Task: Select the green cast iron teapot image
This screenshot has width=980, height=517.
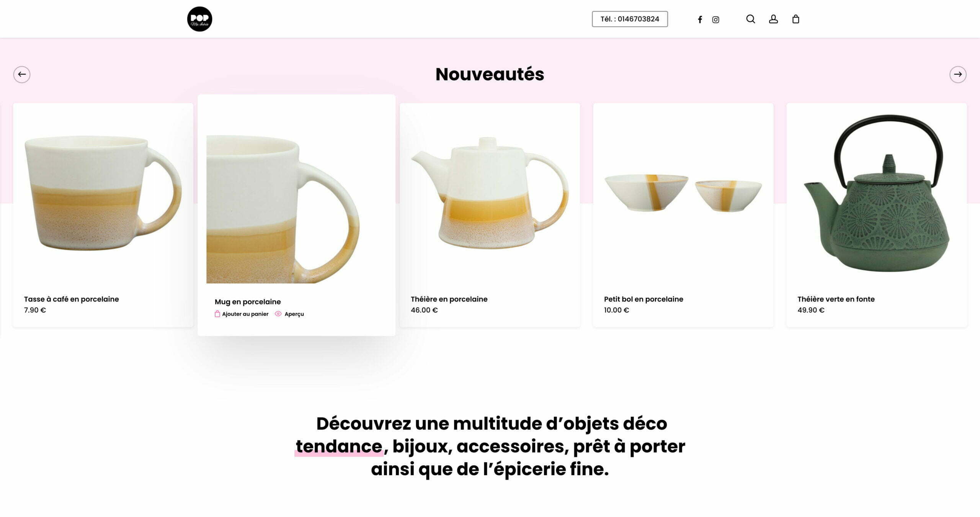Action: [x=877, y=193]
